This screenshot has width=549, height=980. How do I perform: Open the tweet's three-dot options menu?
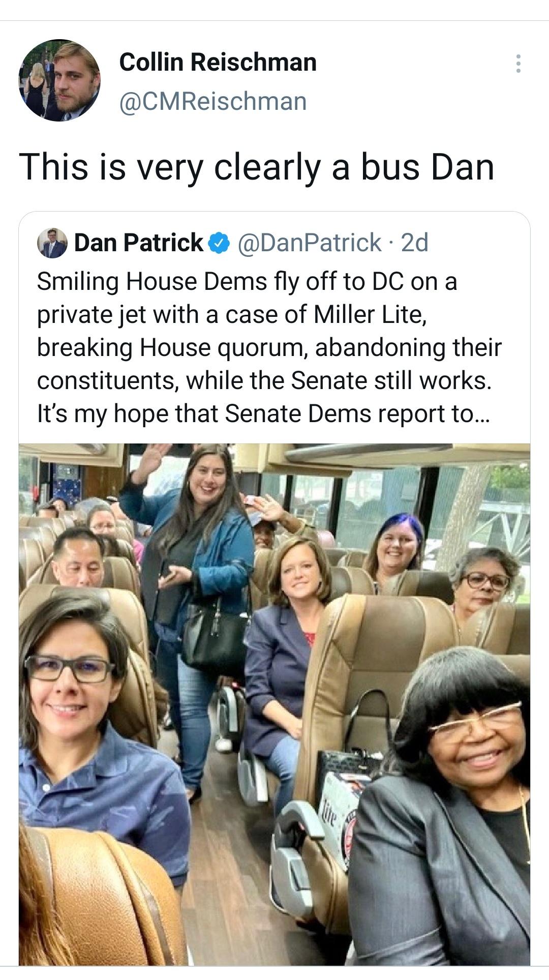click(x=518, y=64)
